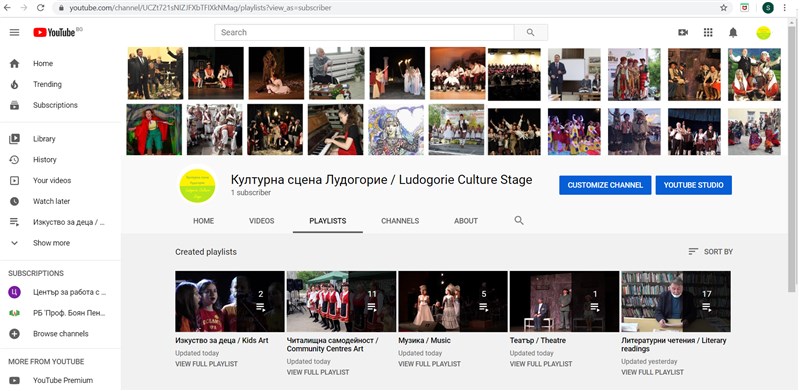Click the Литературни четения / Literary readings title
This screenshot has width=800, height=391.
click(x=674, y=345)
